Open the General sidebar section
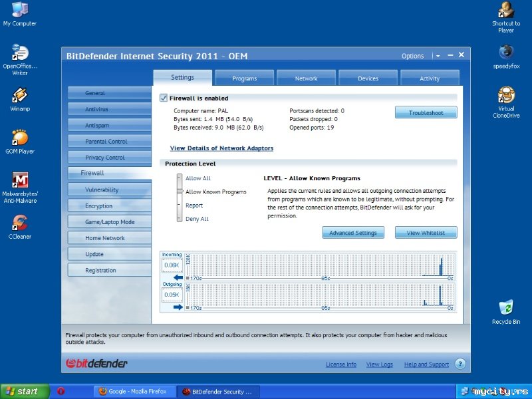The width and height of the screenshot is (532, 399). click(109, 92)
